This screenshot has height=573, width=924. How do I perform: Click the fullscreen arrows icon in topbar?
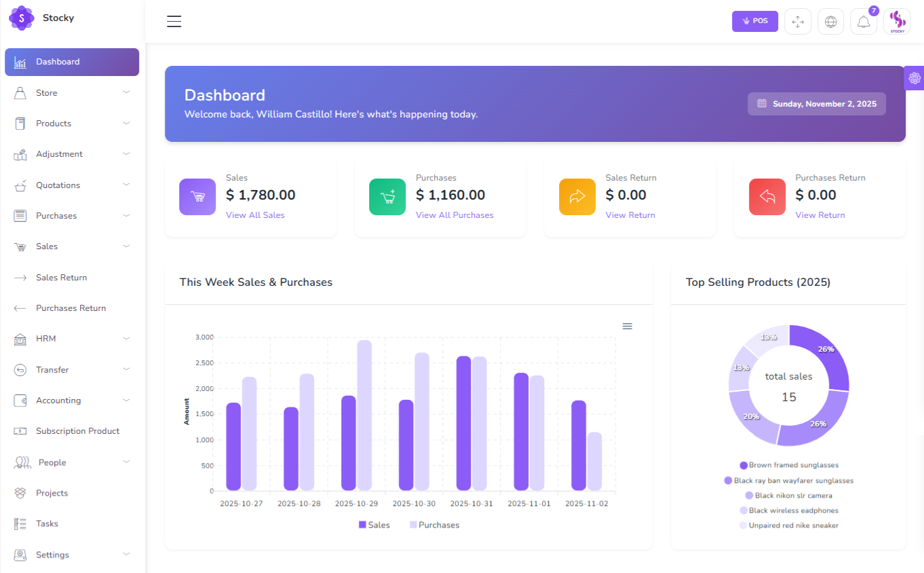[798, 21]
